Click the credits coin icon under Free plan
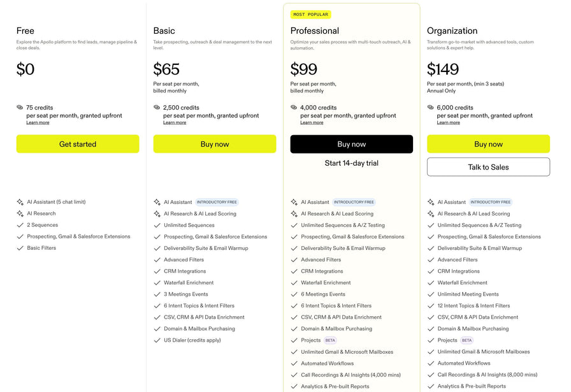 pos(20,108)
